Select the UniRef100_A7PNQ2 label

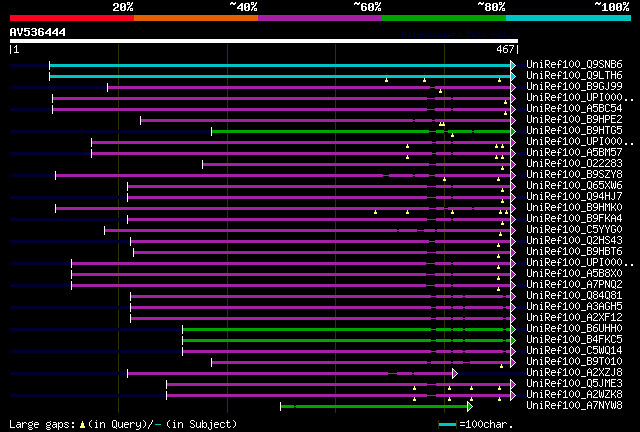[x=574, y=285]
